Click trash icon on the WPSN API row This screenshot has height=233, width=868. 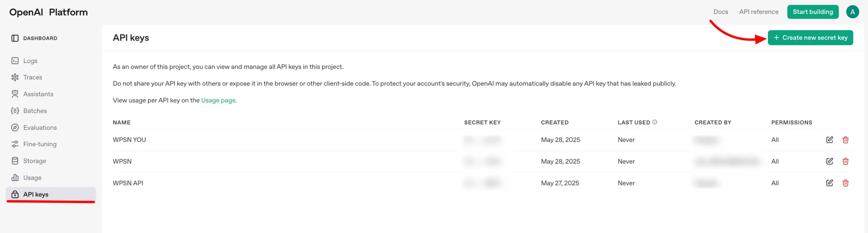(x=845, y=183)
